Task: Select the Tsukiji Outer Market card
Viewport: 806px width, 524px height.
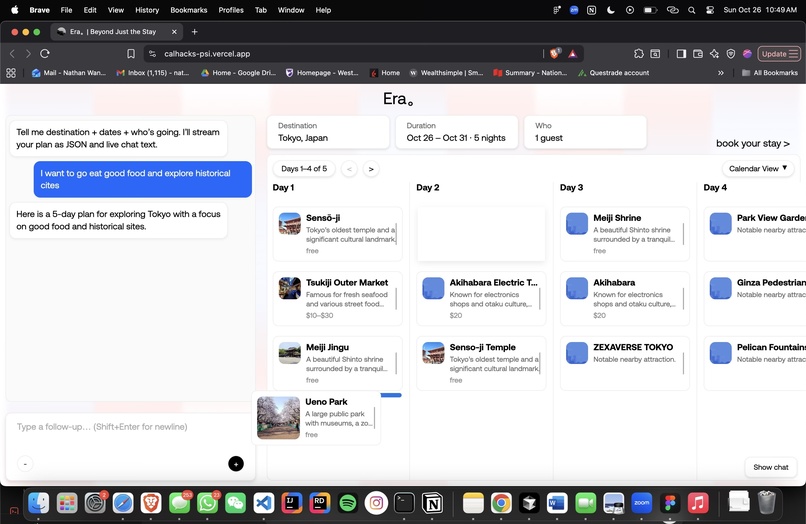Action: [x=337, y=299]
